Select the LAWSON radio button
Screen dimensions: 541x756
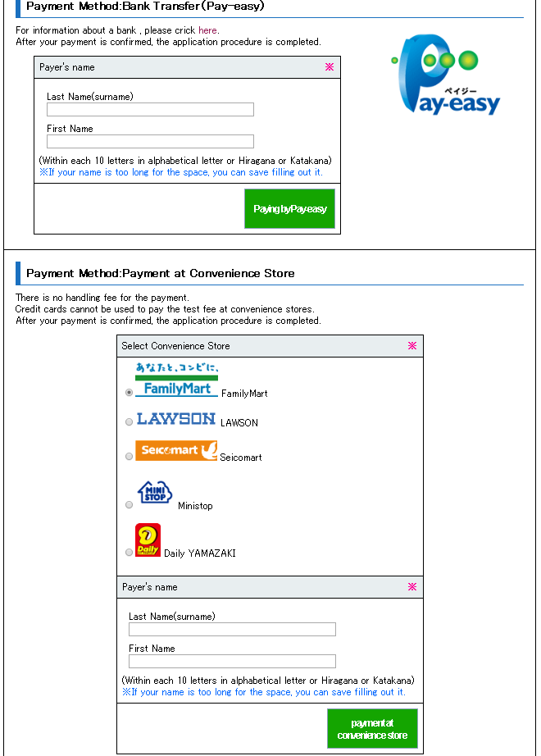click(x=129, y=422)
